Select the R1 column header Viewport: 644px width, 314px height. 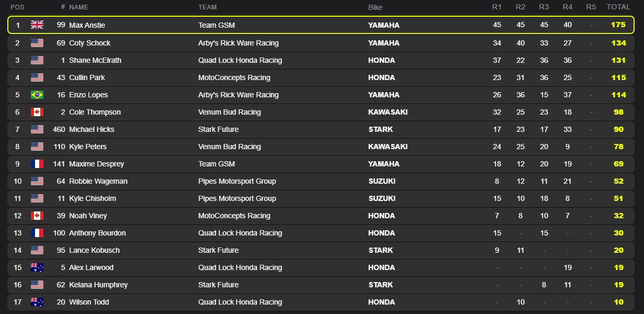click(497, 7)
